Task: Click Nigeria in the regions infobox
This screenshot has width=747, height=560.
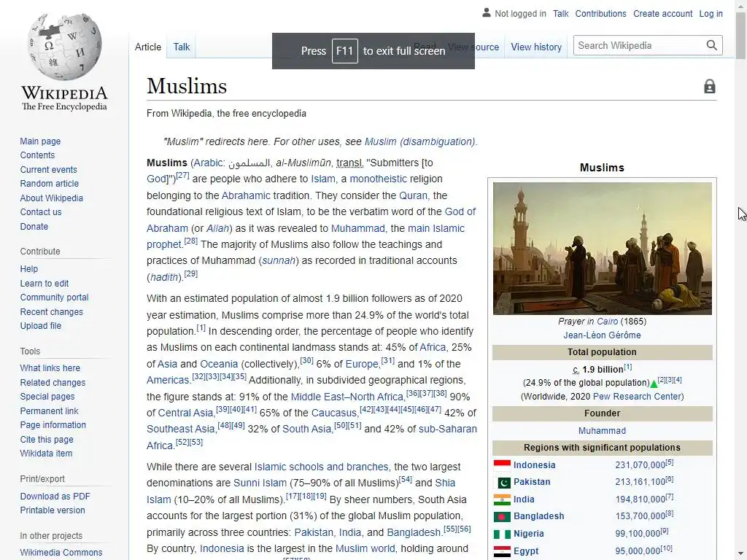Action: [x=528, y=534]
